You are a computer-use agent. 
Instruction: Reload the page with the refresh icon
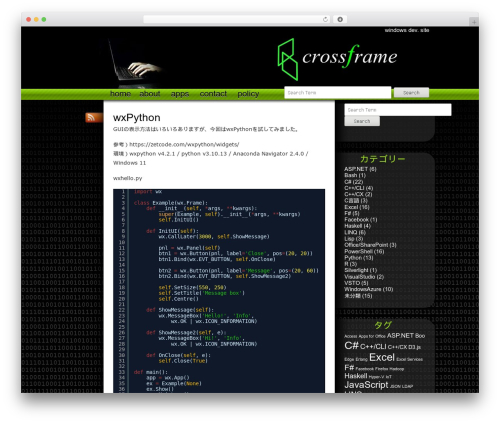point(325,19)
